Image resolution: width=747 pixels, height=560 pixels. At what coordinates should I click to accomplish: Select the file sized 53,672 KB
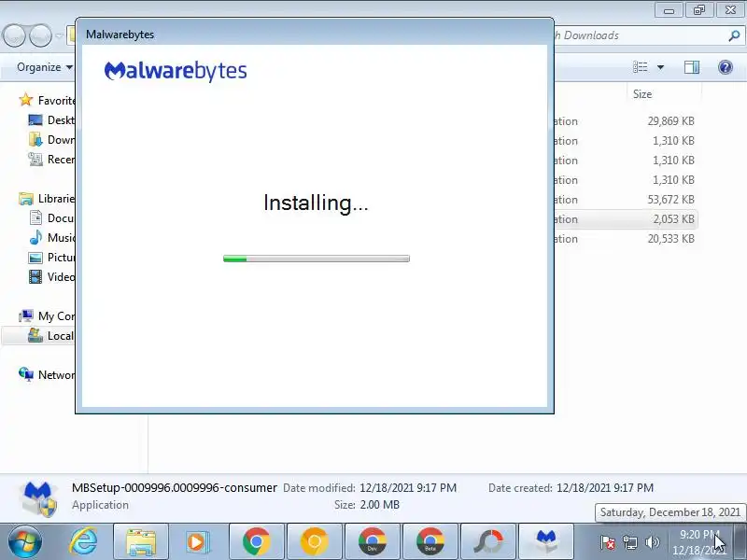pyautogui.click(x=625, y=200)
